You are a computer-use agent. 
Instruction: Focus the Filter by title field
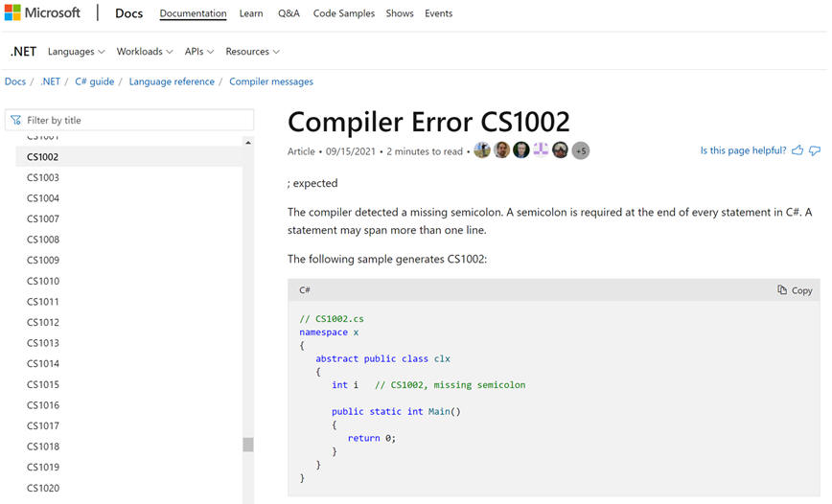[x=129, y=120]
